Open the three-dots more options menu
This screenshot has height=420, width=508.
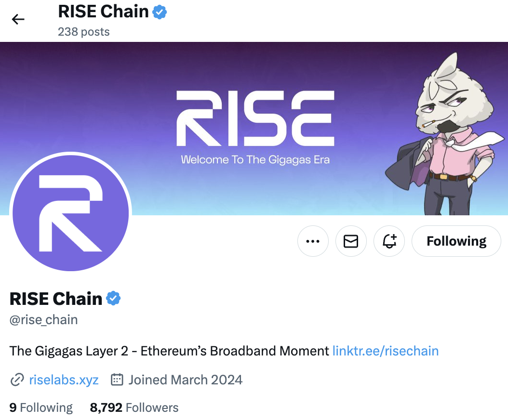point(313,241)
